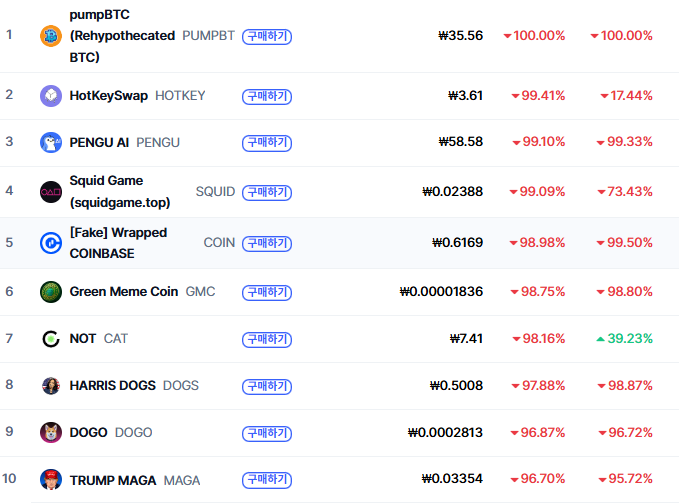Click the pumpBTC coin logo icon
The image size is (679, 503).
point(50,36)
